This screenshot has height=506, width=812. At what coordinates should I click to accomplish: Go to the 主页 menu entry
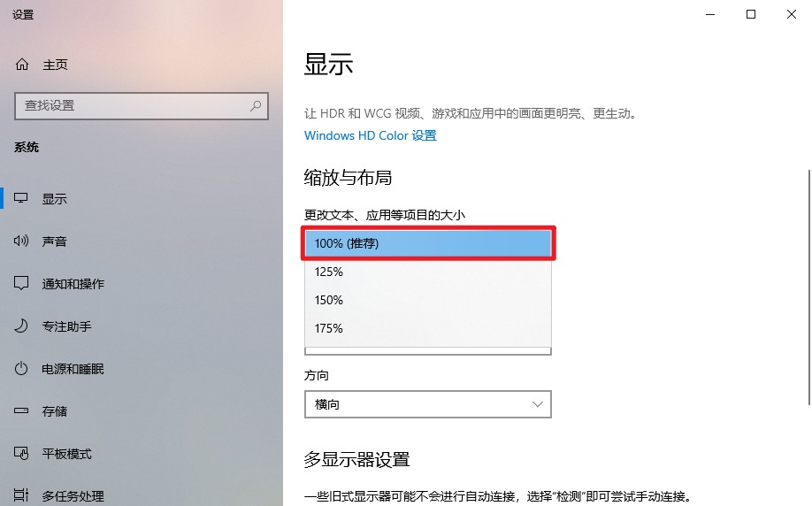coord(55,65)
